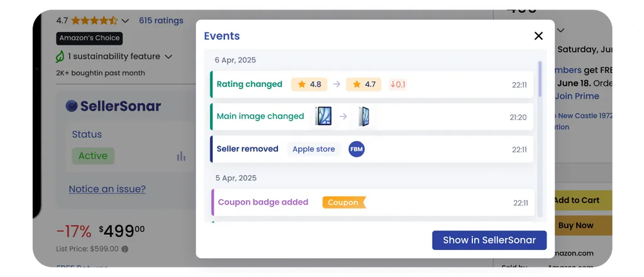Select the Main image changed event
The height and width of the screenshot is (277, 644).
coord(372,116)
